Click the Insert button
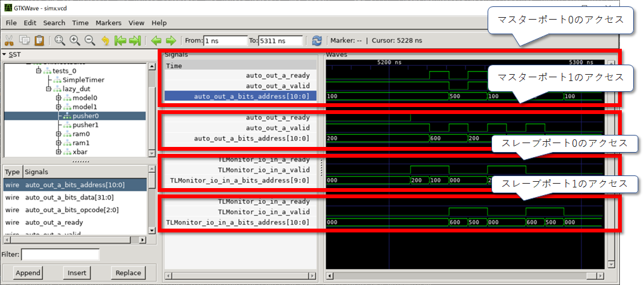Screen dimensions: 644x285 coord(77,273)
